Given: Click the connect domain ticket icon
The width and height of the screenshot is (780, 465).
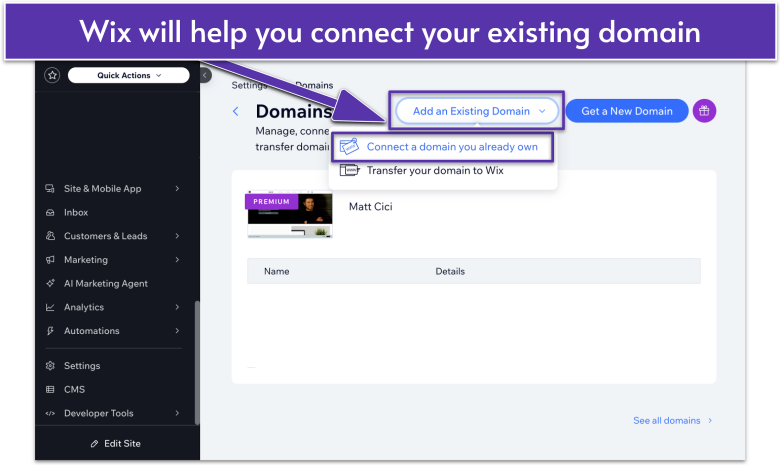Looking at the screenshot, I should [x=349, y=147].
